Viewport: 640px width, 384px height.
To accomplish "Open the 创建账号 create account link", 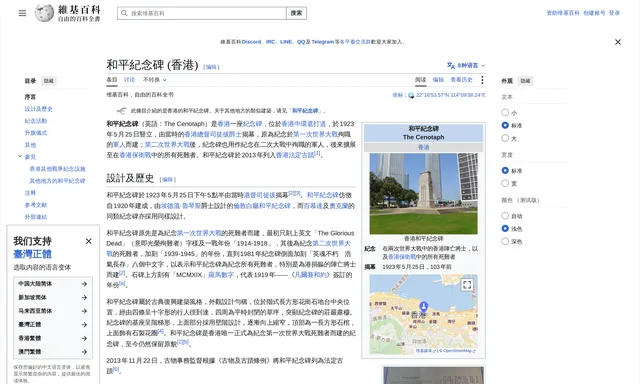I will tap(594, 13).
